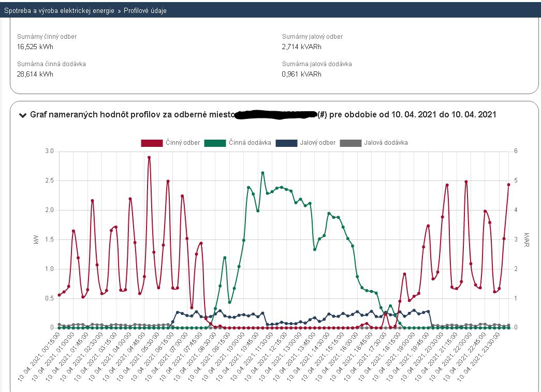Click the Sumárna činná dodávka value 28,614 kWh
Image resolution: width=541 pixels, height=392 pixels.
pyautogui.click(x=35, y=74)
